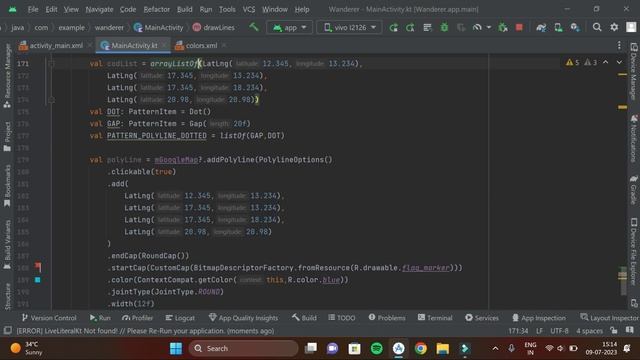Click the taskbar Search box

[243, 348]
